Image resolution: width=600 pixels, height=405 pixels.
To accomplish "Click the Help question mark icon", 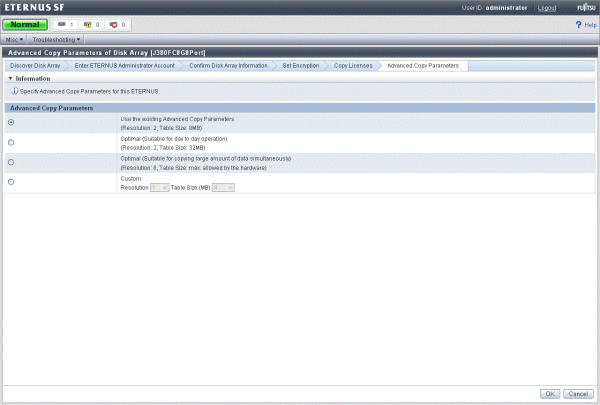I will (x=578, y=24).
